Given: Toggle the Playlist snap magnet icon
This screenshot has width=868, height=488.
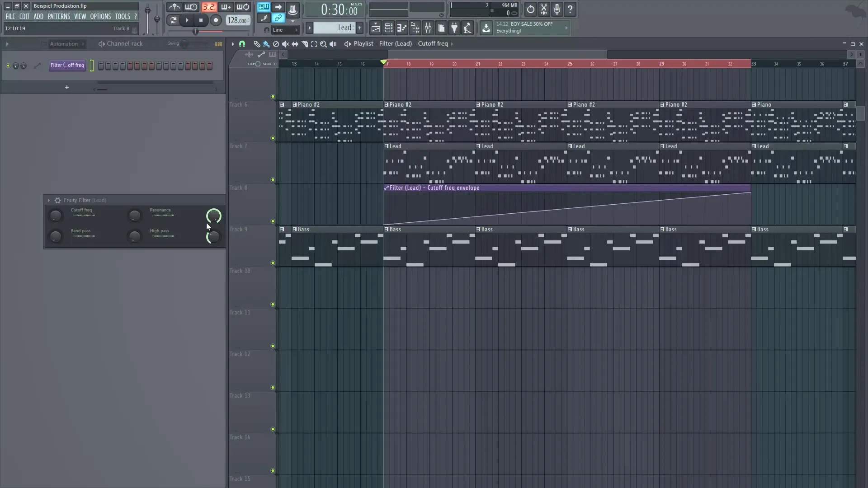Looking at the screenshot, I should tap(242, 44).
